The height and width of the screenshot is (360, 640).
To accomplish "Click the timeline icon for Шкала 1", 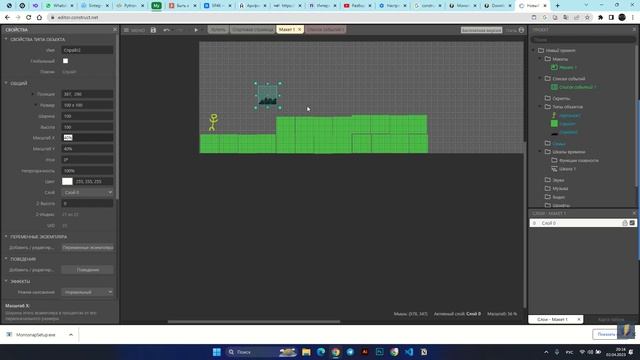I will coord(554,169).
